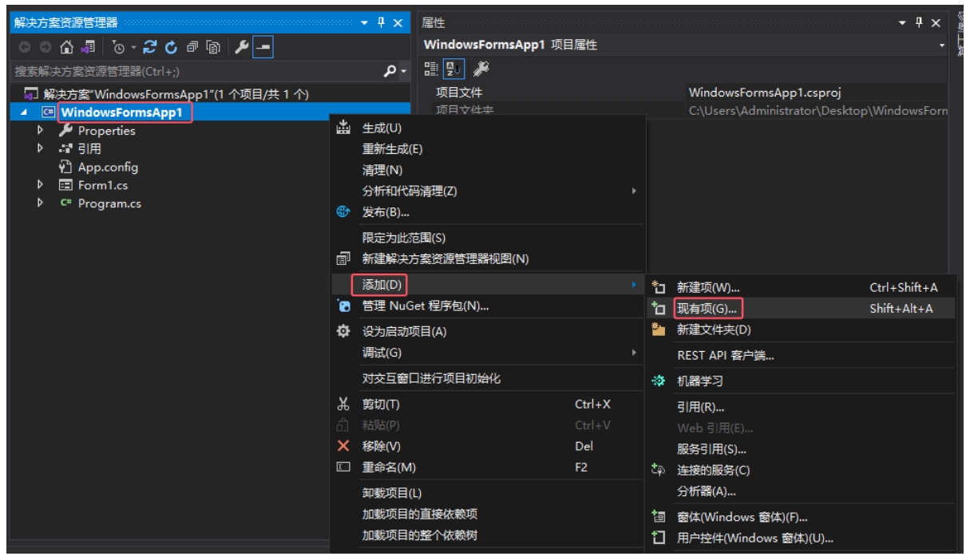The height and width of the screenshot is (560, 970).
Task: Open 管理 NuGet 程序包(N)...
Action: (488, 306)
